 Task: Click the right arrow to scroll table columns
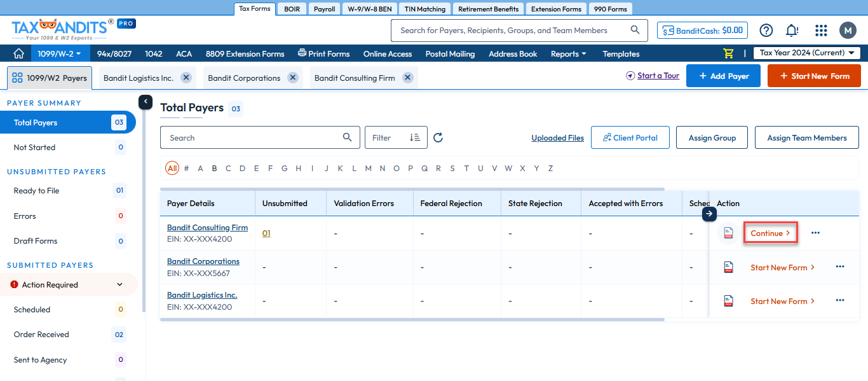pos(709,214)
